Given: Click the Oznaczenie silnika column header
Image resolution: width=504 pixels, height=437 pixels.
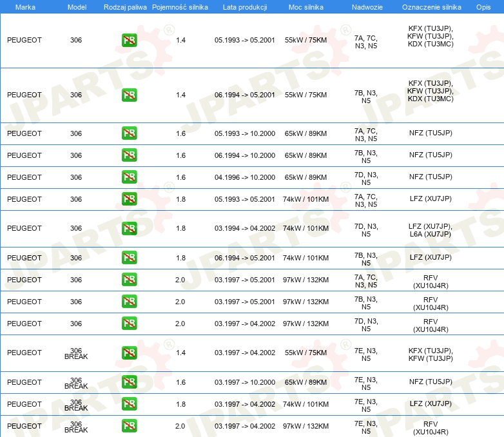Looking at the screenshot, I should (x=431, y=6).
